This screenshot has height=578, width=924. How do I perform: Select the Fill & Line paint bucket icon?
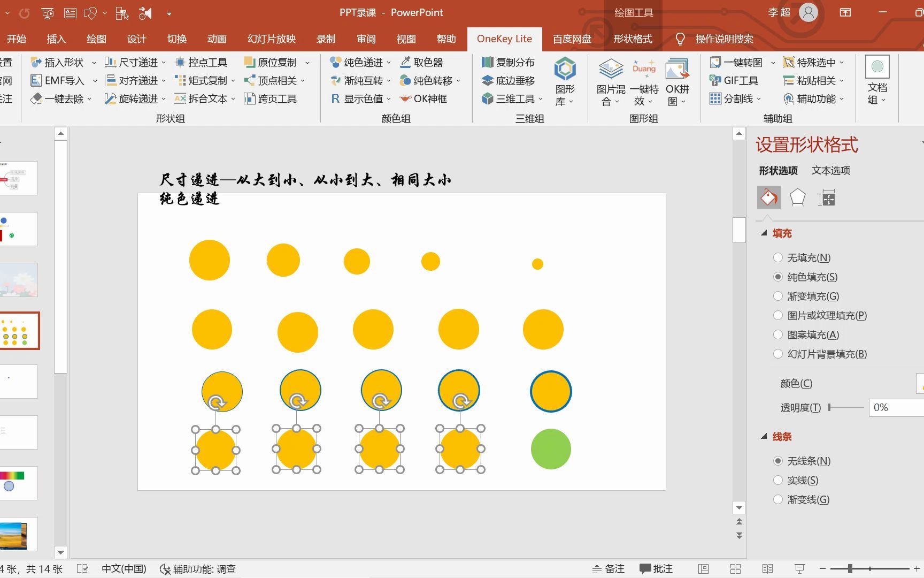coord(769,197)
